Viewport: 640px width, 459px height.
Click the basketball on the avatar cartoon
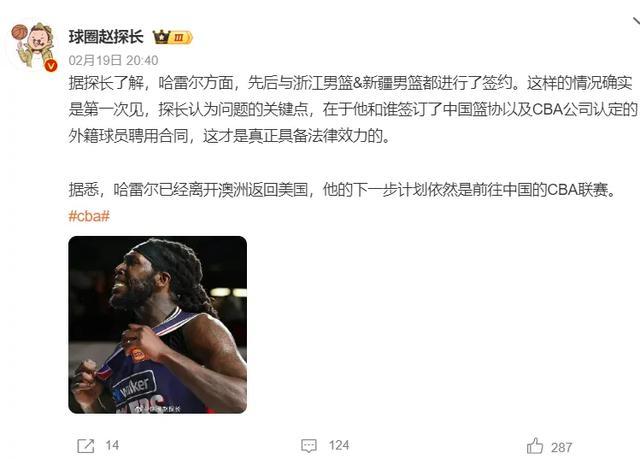tap(19, 32)
